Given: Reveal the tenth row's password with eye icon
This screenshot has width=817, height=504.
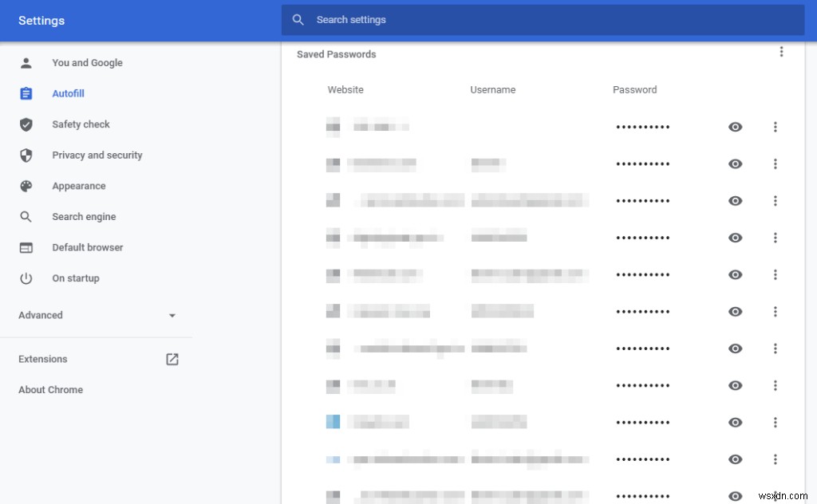Looking at the screenshot, I should point(735,460).
